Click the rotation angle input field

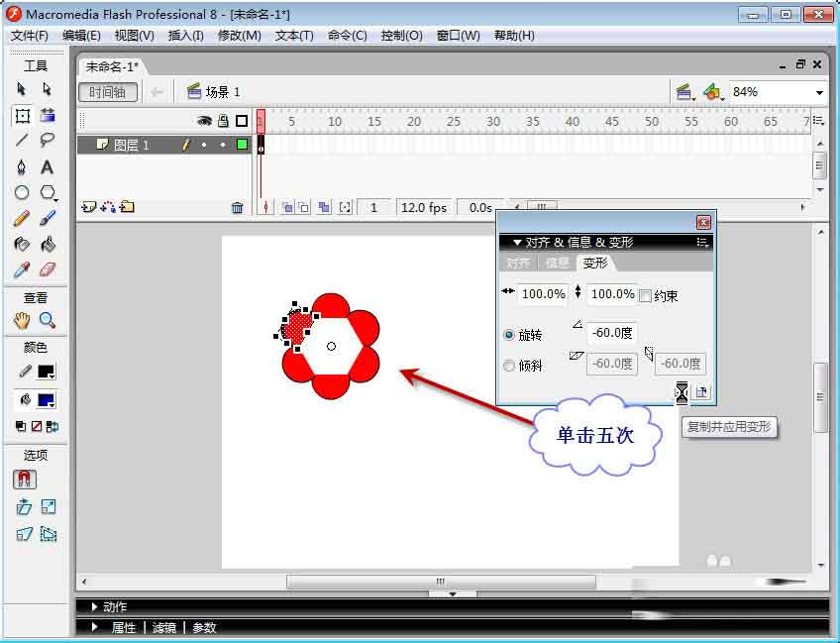point(612,333)
